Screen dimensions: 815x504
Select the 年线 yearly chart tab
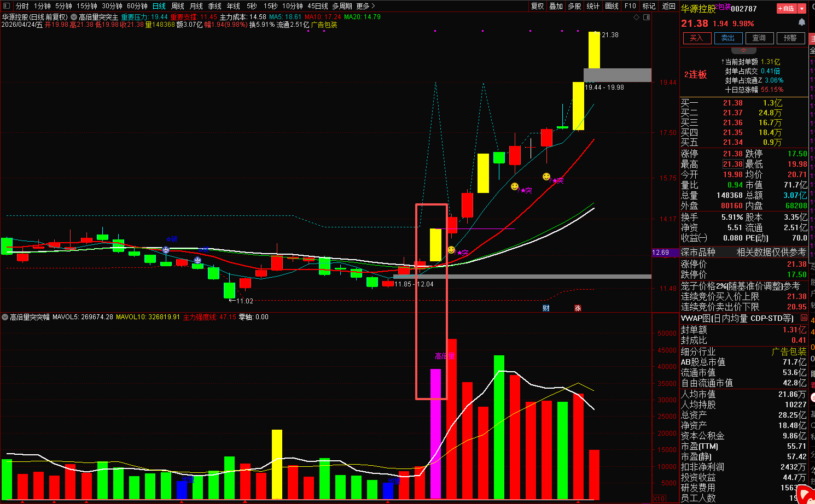pos(234,6)
